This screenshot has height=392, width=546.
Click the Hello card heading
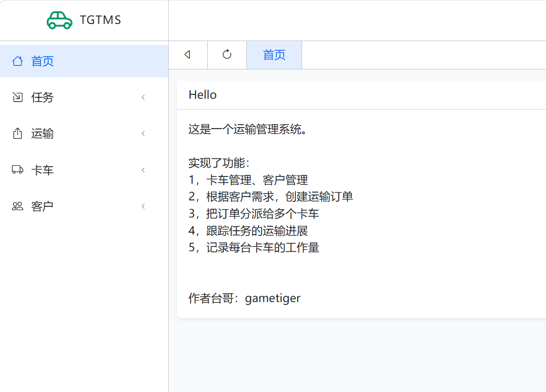tap(203, 95)
